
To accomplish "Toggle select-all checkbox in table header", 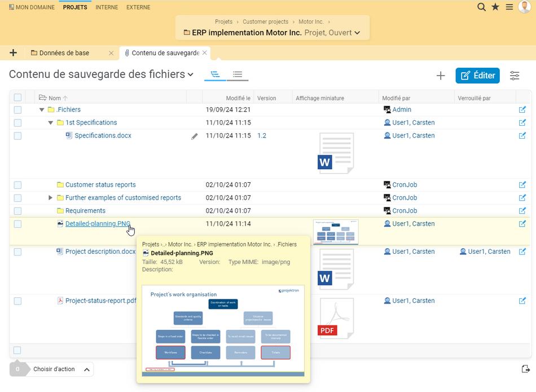I will point(17,98).
